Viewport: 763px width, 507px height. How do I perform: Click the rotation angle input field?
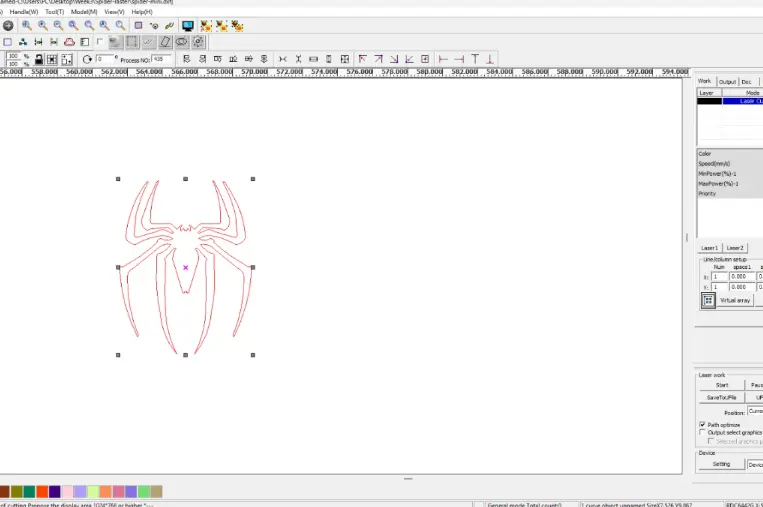click(105, 59)
